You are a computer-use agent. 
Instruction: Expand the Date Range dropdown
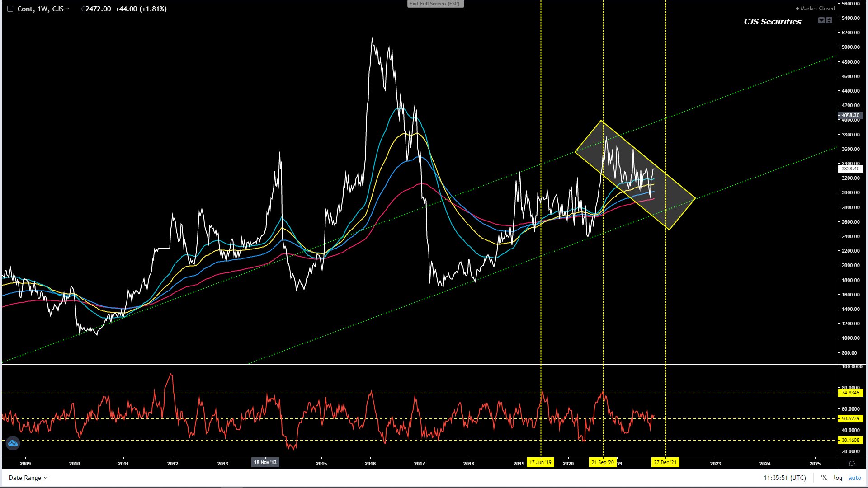tap(28, 478)
